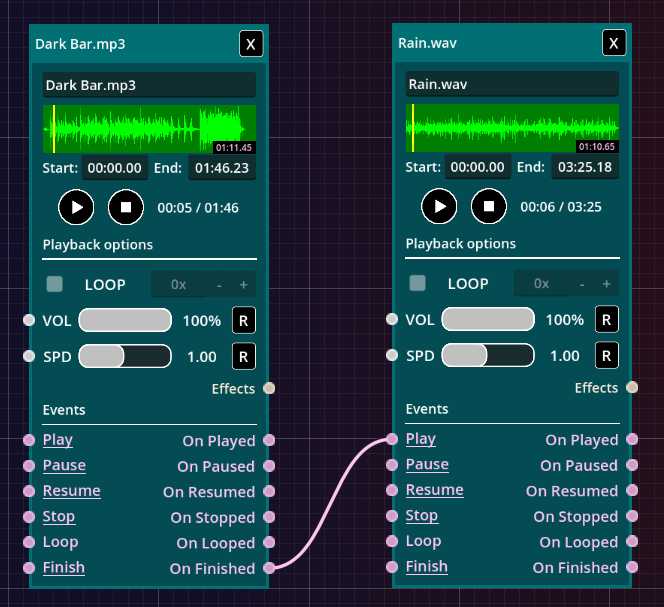Enable LOOP checkbox for Dark Bar.mp3
The image size is (664, 607).
click(54, 284)
